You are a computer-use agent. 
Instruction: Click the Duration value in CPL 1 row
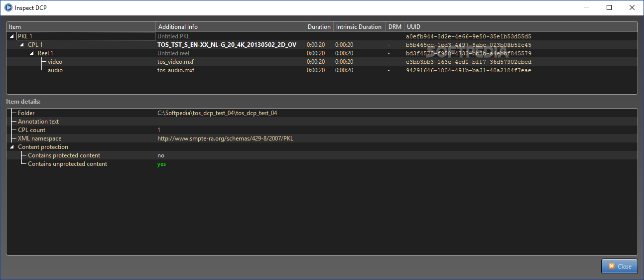point(316,45)
